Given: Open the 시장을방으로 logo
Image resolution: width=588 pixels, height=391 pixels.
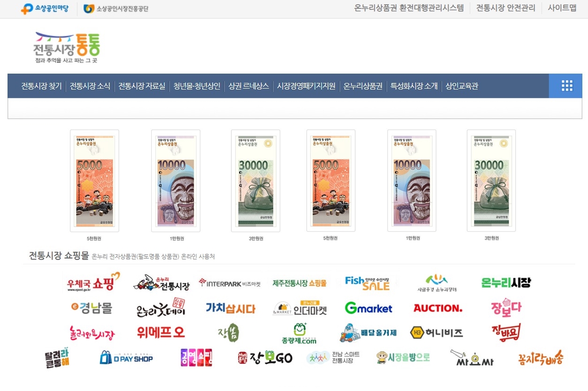Looking at the screenshot, I should [x=403, y=358].
